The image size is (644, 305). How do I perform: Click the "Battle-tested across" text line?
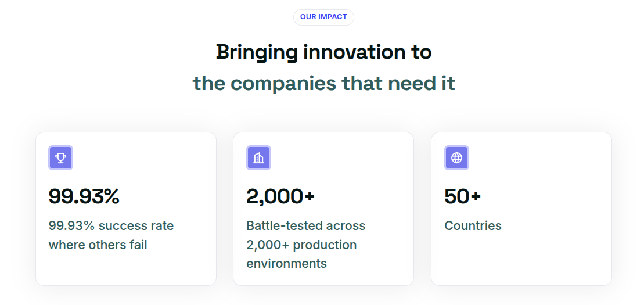click(x=306, y=225)
